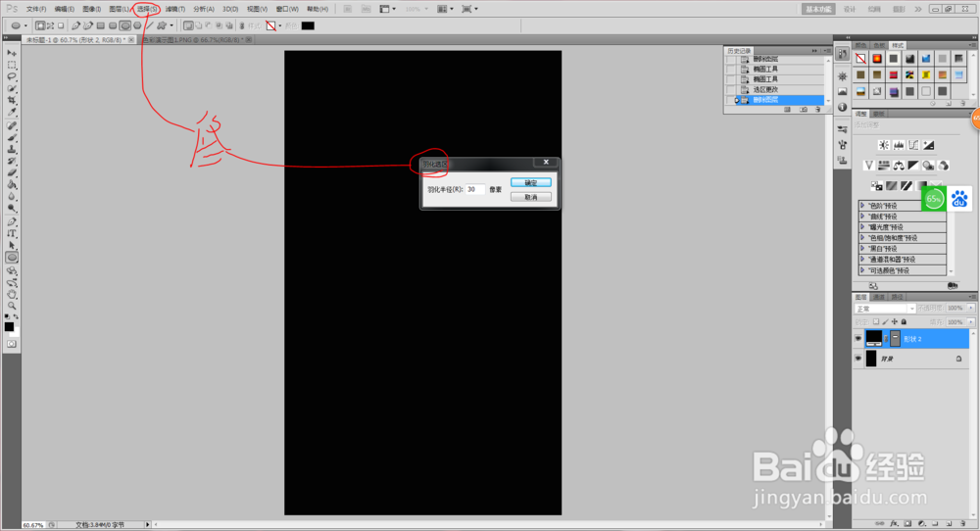
Task: Click 取消 in feather dialog
Action: click(530, 197)
